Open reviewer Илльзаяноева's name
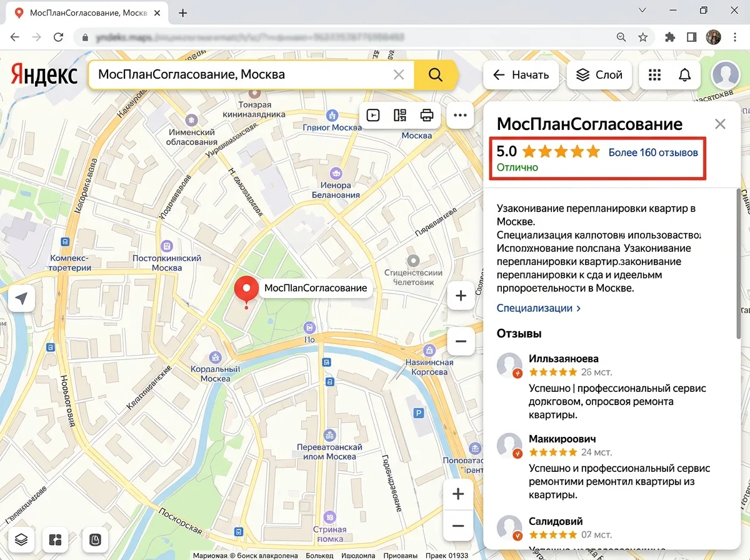 (564, 359)
